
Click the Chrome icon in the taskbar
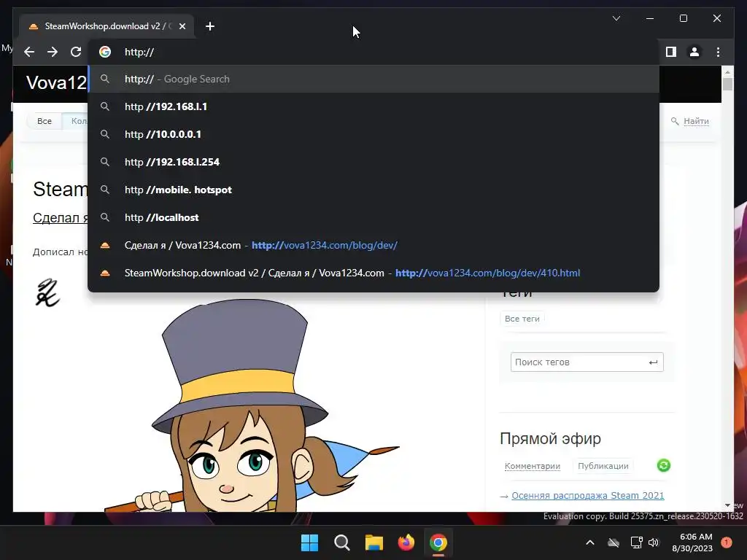[438, 542]
